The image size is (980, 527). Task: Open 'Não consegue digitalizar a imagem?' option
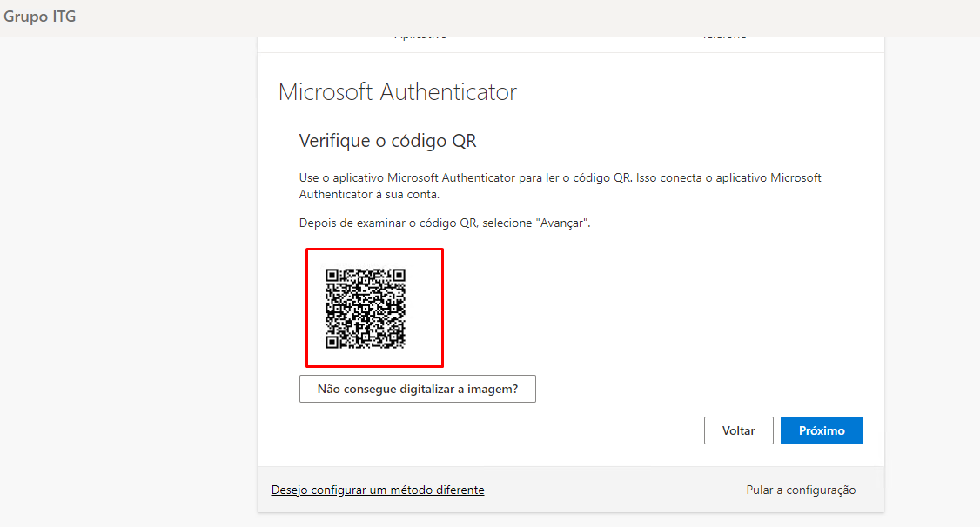point(418,389)
